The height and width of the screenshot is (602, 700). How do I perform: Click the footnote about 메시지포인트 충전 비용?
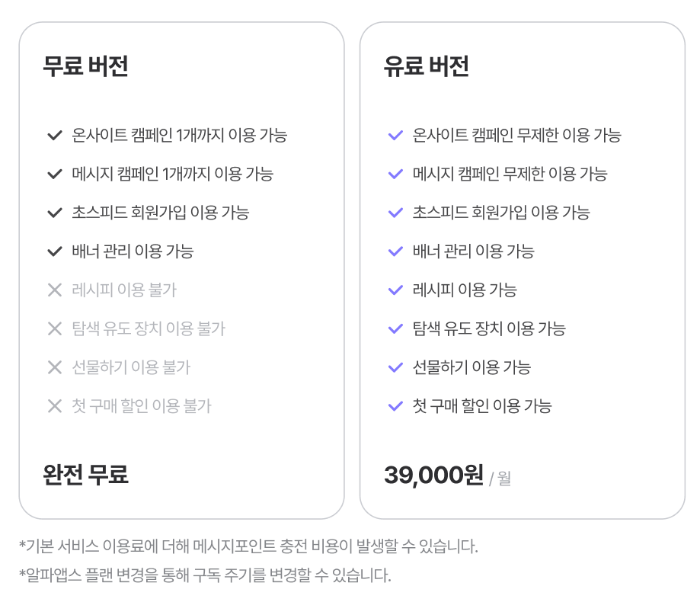248,546
